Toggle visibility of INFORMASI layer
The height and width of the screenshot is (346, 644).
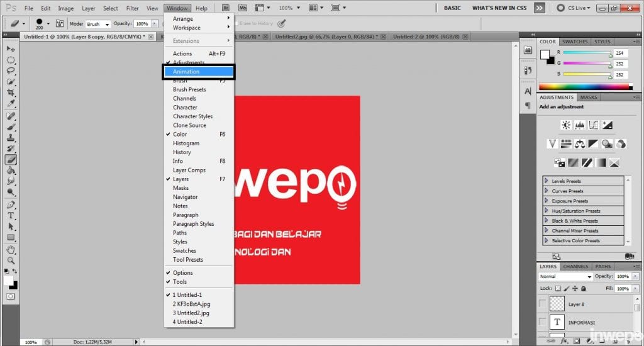point(543,322)
